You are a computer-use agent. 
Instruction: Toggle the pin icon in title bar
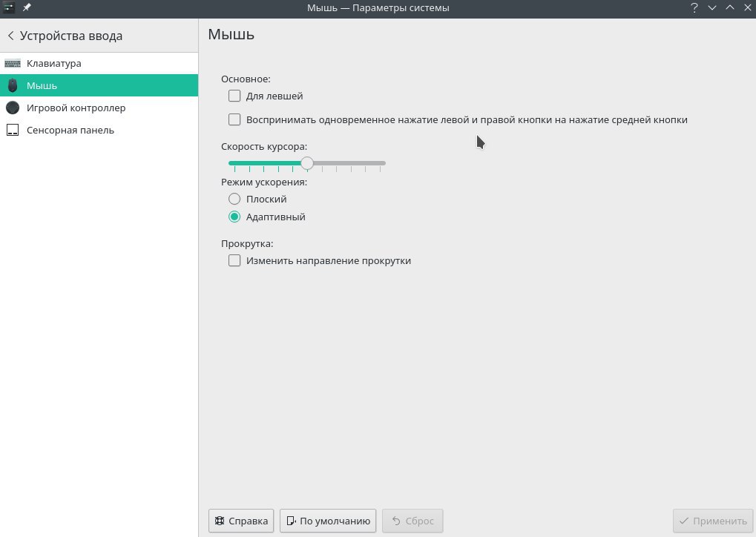pyautogui.click(x=27, y=7)
